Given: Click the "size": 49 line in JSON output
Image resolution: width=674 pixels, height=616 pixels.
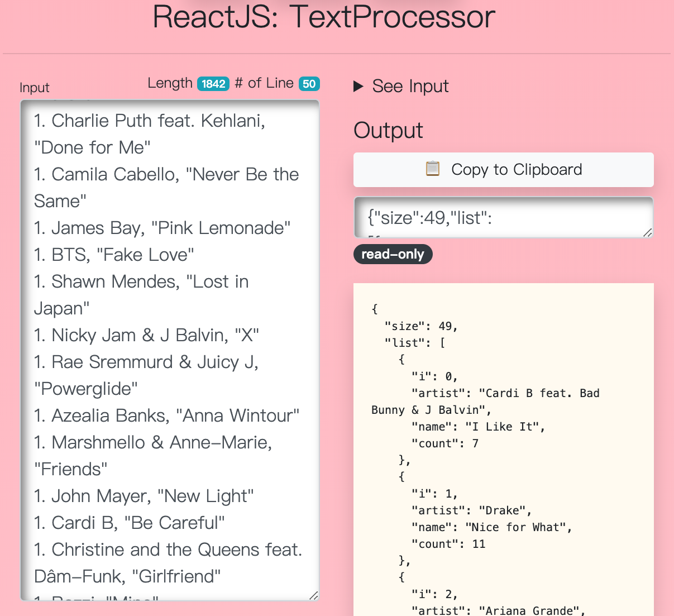Looking at the screenshot, I should click(x=421, y=326).
